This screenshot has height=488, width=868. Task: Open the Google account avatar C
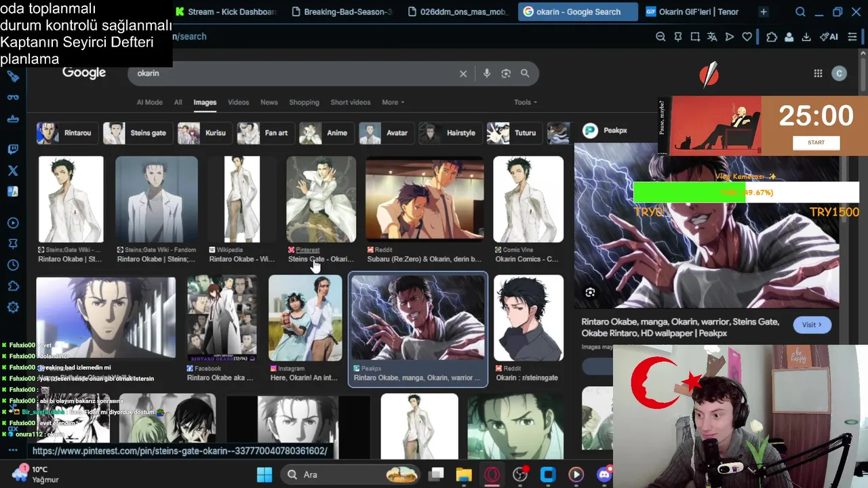point(839,73)
